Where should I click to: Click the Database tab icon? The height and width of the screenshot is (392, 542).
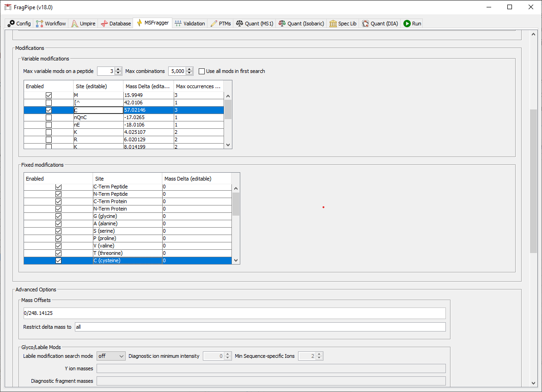pos(104,24)
